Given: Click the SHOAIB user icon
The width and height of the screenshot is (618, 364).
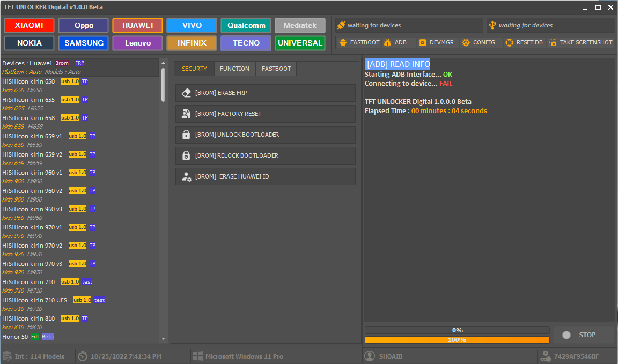Looking at the screenshot, I should click(370, 356).
